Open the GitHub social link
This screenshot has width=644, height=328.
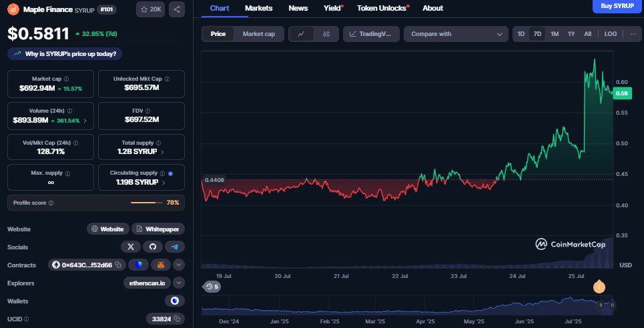pyautogui.click(x=153, y=247)
